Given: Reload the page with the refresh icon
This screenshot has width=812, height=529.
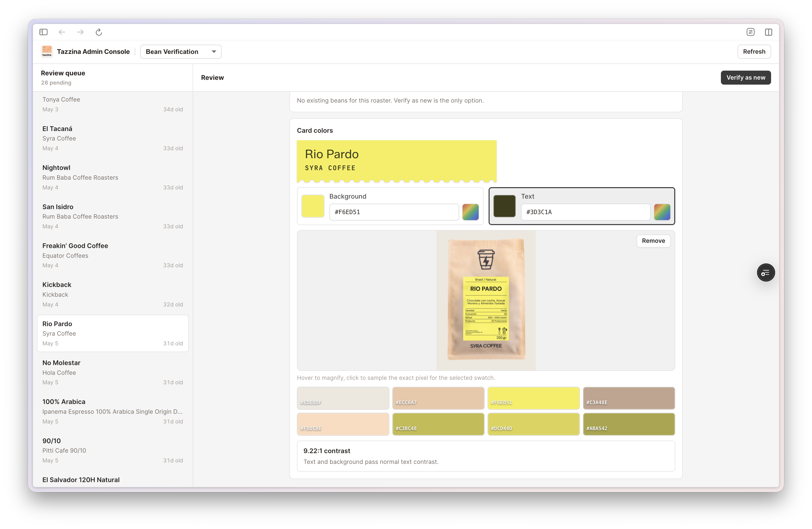Looking at the screenshot, I should (99, 32).
